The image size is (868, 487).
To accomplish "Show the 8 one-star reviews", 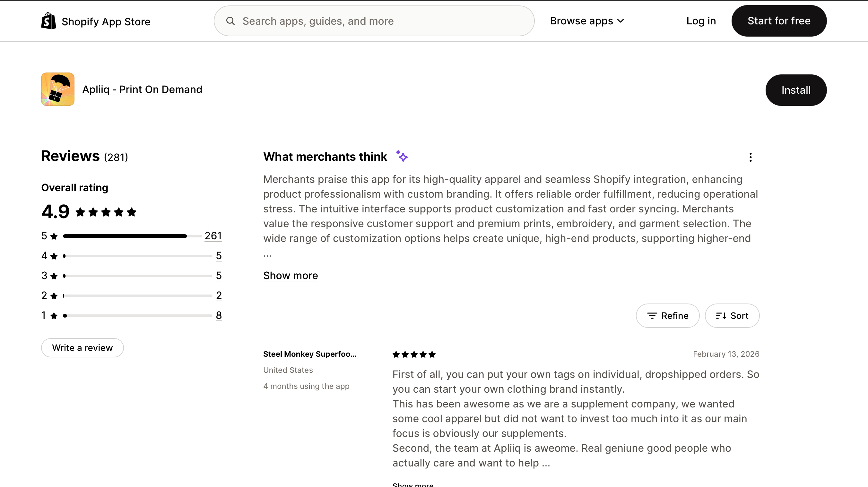I will pyautogui.click(x=219, y=315).
